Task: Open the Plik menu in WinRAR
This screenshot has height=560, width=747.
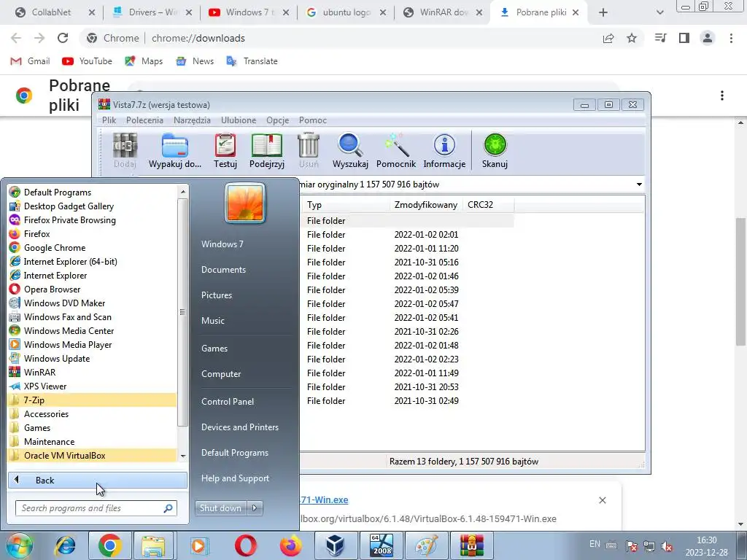Action: [109, 120]
